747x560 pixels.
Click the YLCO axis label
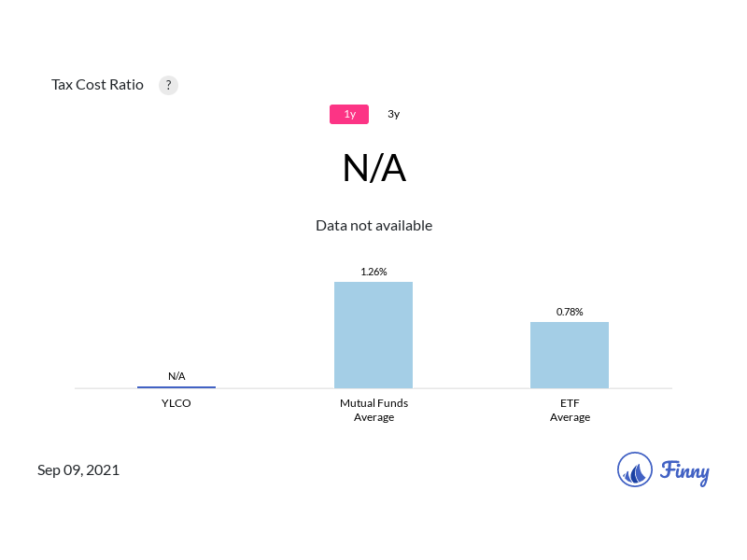(x=176, y=403)
